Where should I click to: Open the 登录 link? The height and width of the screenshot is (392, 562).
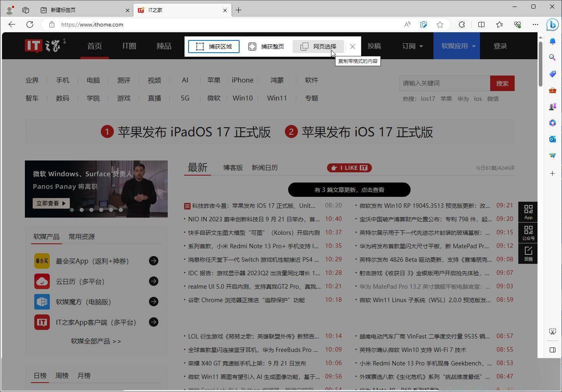500,46
